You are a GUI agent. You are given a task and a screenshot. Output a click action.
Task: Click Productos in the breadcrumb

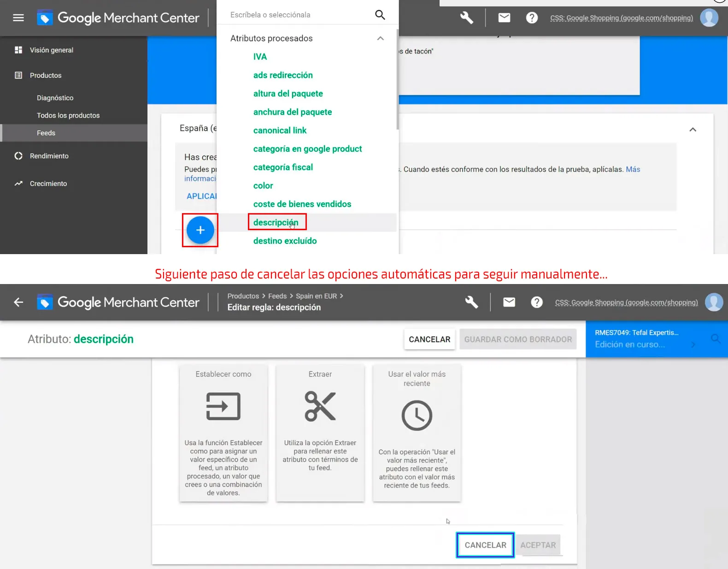pos(243,296)
